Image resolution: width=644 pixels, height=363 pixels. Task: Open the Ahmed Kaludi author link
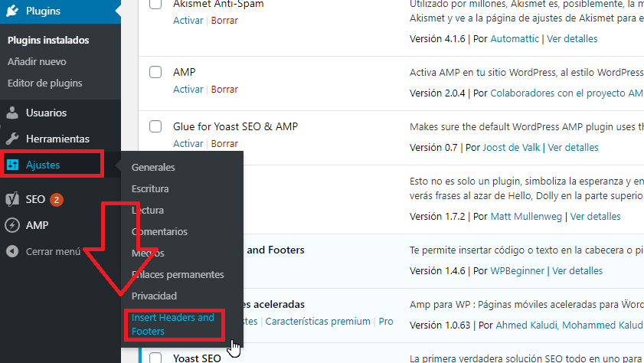pyautogui.click(x=527, y=325)
